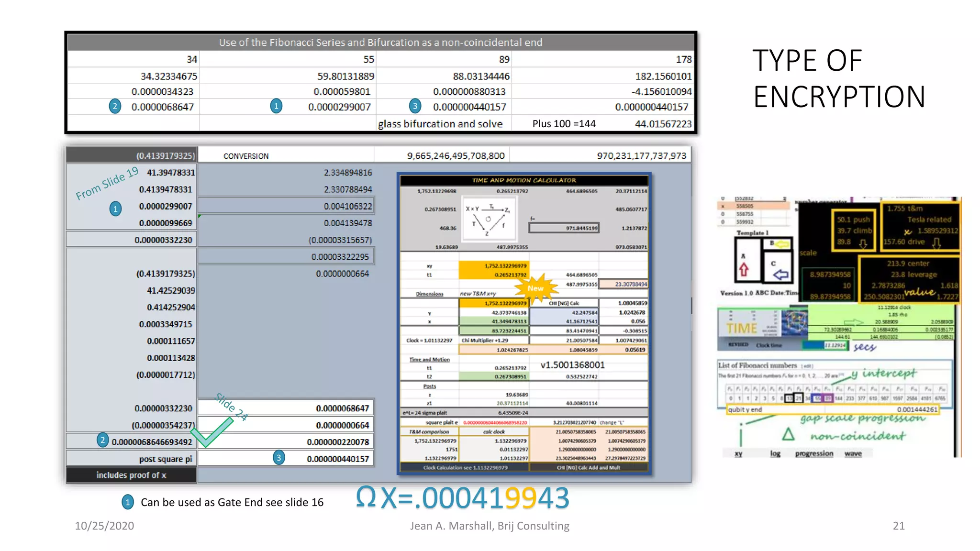Click the dark includes proof of x cell
Viewport: 980px width, 551px height.
[131, 475]
